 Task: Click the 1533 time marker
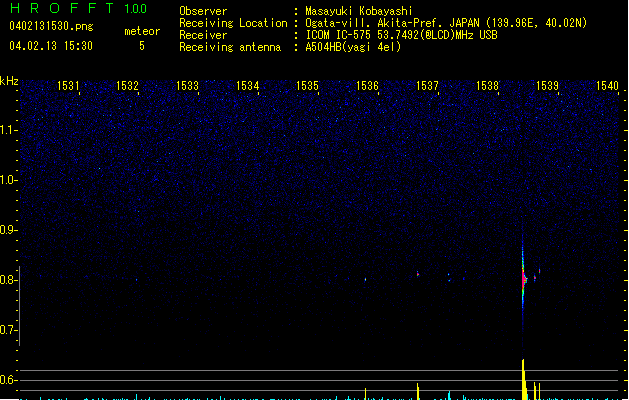188,87
